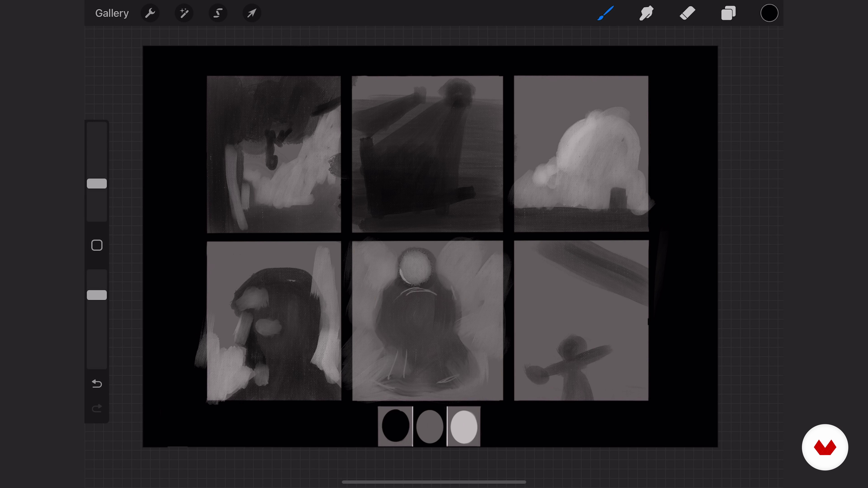Select the Eraser tool
The width and height of the screenshot is (868, 488).
687,13
